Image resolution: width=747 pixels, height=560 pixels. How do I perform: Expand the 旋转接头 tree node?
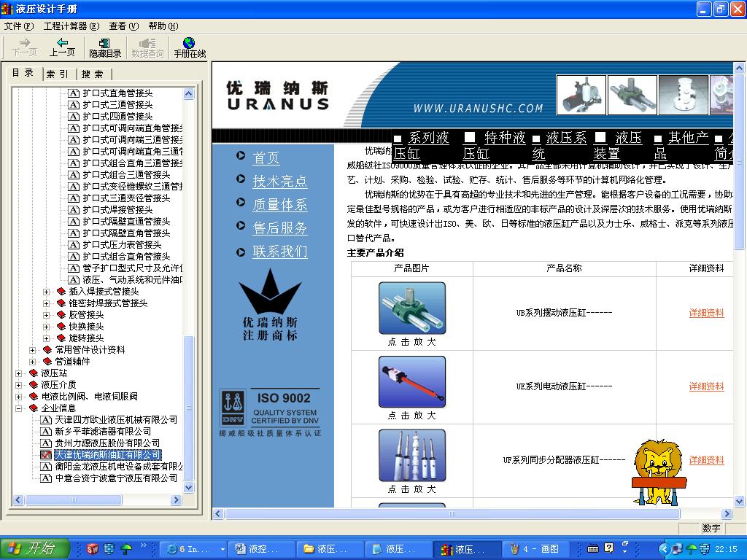point(47,338)
